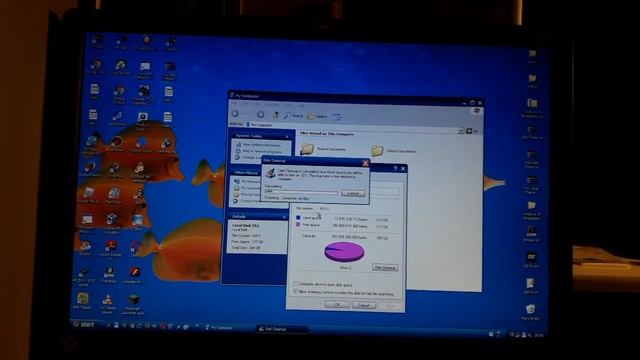The width and height of the screenshot is (640, 360).
Task: Open the user's Documents folder icon
Action: click(x=377, y=151)
